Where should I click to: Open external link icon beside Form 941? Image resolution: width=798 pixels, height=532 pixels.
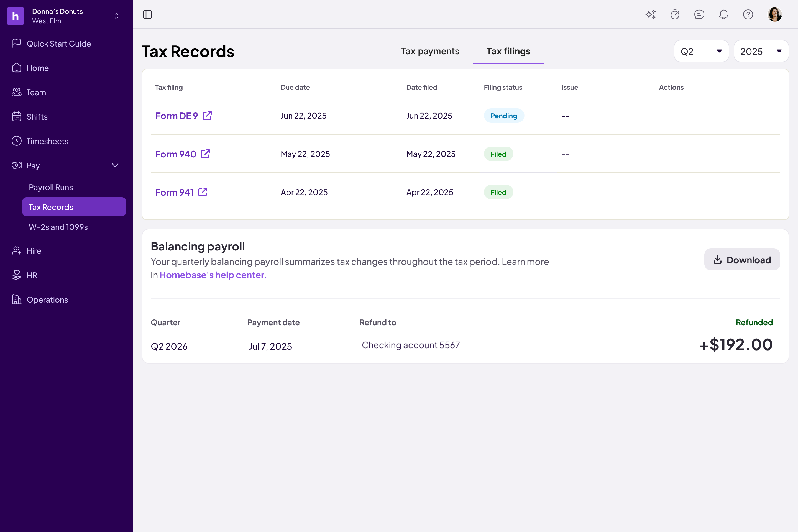(203, 192)
